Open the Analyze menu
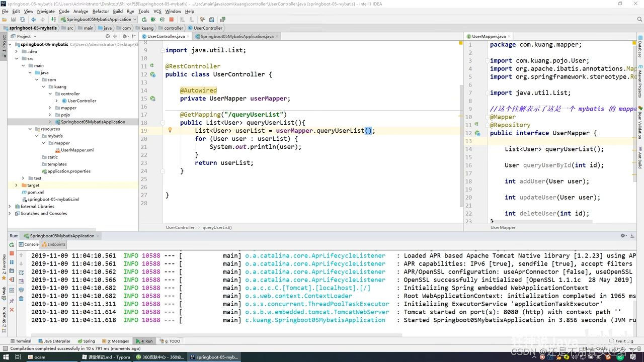Image resolution: width=644 pixels, height=362 pixels. pyautogui.click(x=80, y=11)
